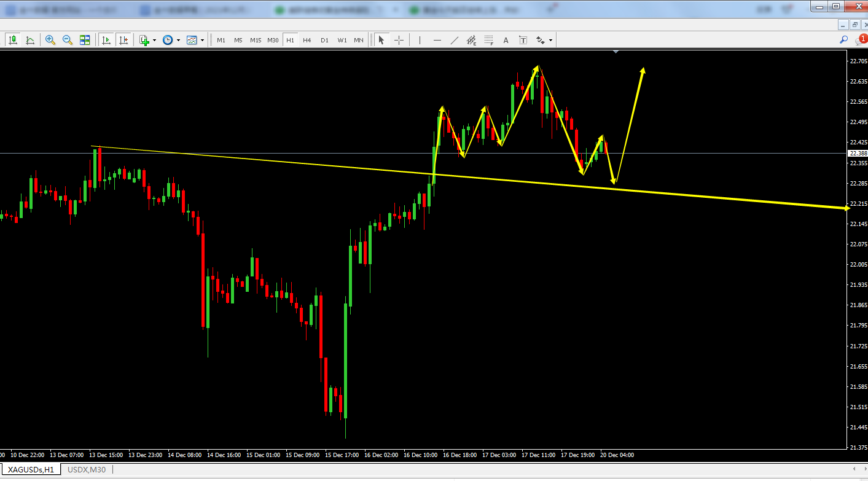Toggle chart shift from right edge
868x481 pixels.
[x=123, y=40]
